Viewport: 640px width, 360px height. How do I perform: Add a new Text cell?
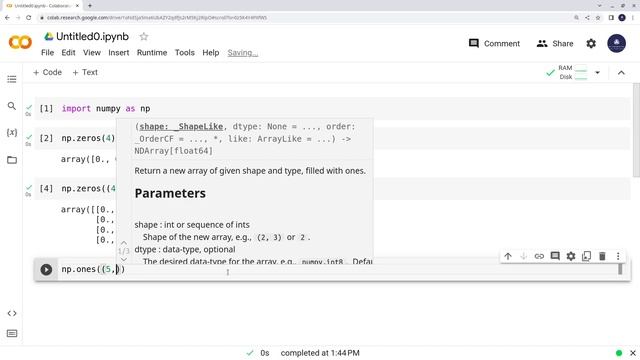tap(85, 72)
